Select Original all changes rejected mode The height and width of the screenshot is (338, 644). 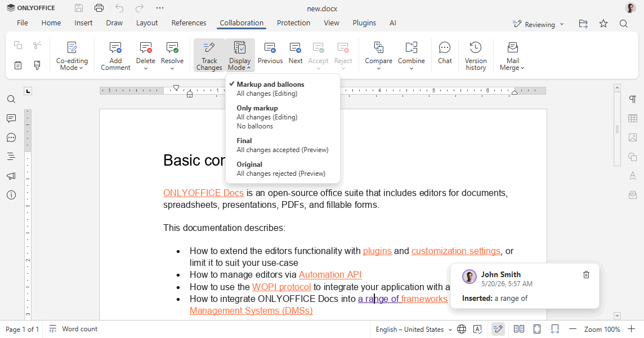pos(283,168)
